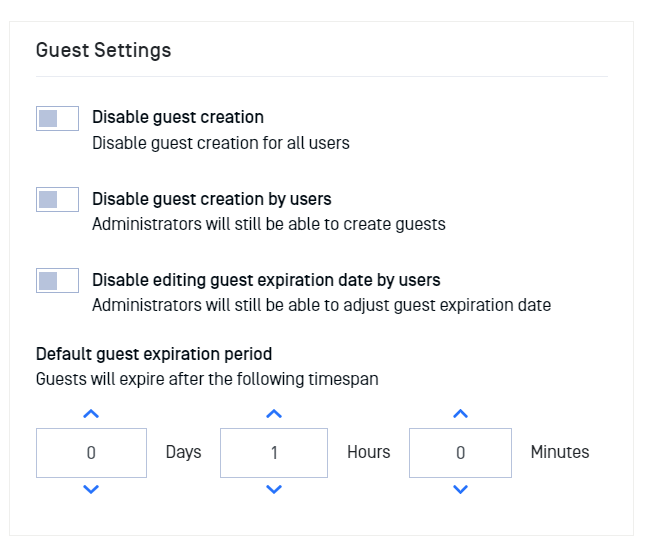
Task: Click into the Minutes number field
Action: (x=460, y=453)
